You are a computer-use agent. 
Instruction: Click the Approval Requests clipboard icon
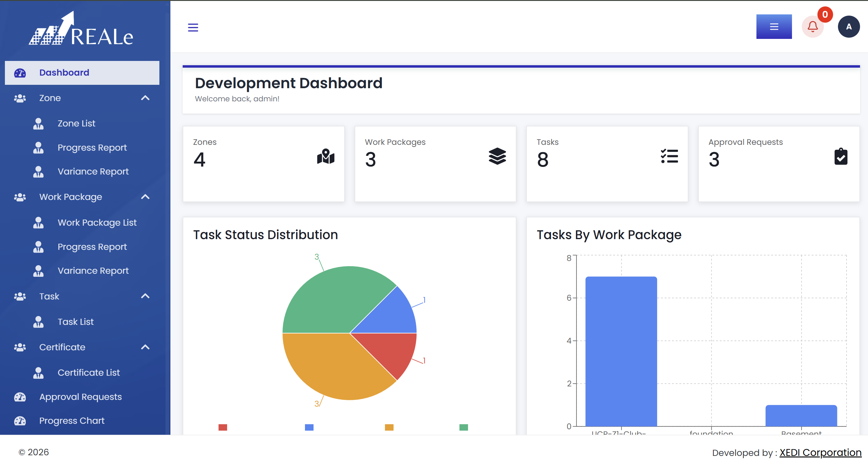click(841, 156)
